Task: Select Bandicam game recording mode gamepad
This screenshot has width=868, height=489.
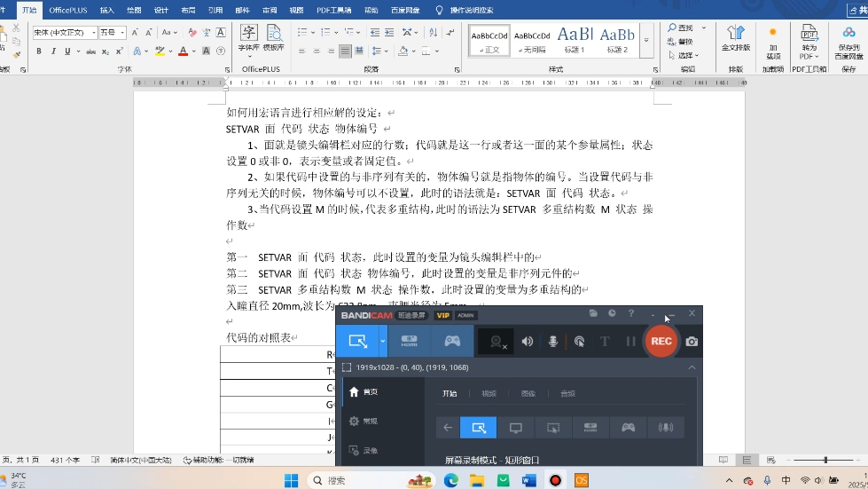Action: (452, 341)
